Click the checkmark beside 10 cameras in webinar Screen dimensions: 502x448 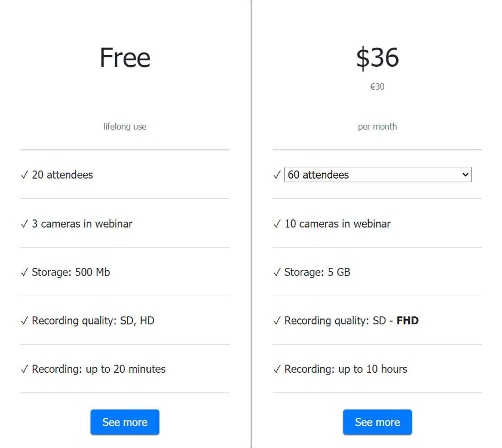click(x=277, y=224)
